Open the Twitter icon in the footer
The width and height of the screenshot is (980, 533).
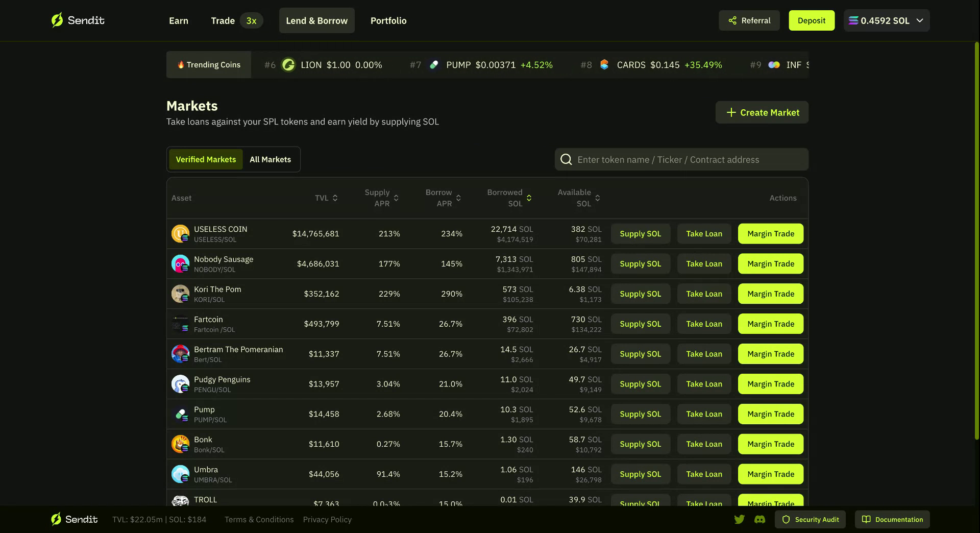pos(739,519)
